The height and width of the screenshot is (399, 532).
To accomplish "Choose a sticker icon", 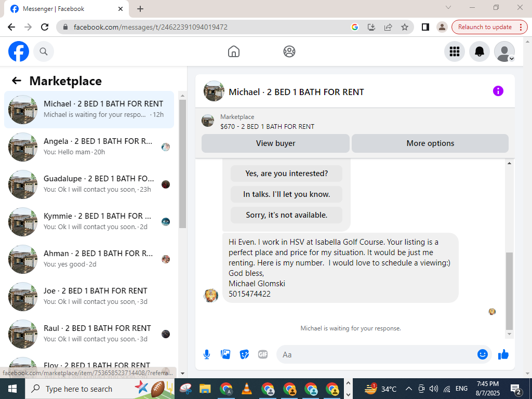I will point(244,354).
